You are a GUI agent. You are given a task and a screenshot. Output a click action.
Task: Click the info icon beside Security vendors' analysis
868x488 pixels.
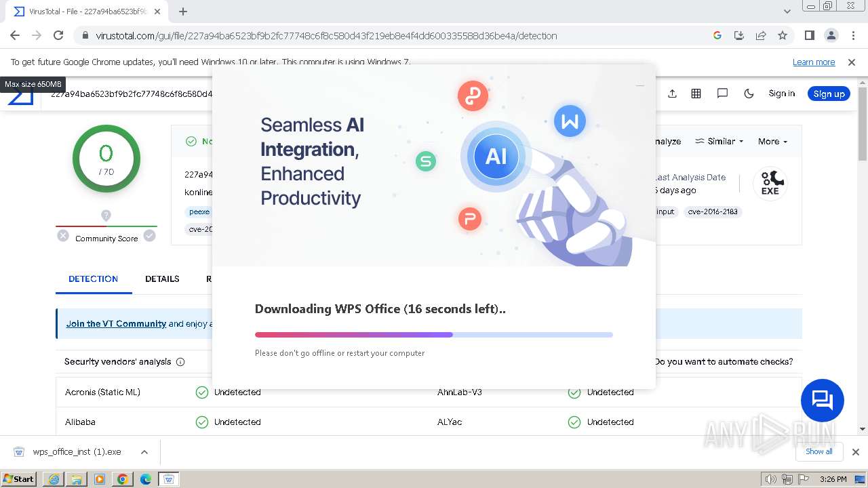180,362
